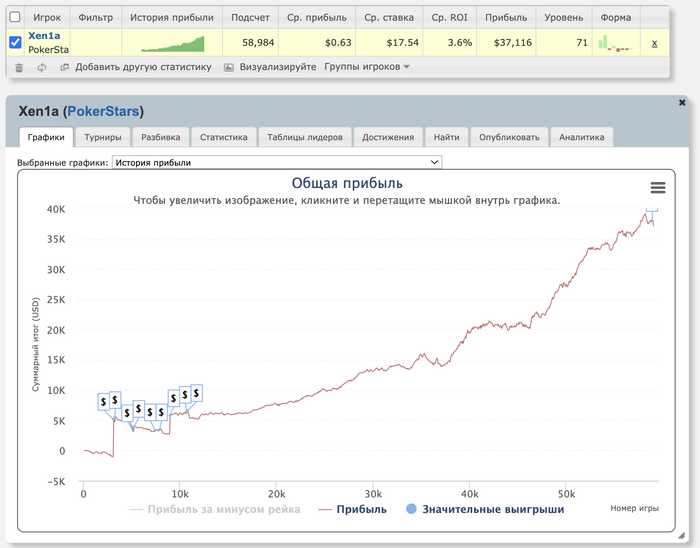
Task: Click the Визуализируйте button
Action: (278, 67)
